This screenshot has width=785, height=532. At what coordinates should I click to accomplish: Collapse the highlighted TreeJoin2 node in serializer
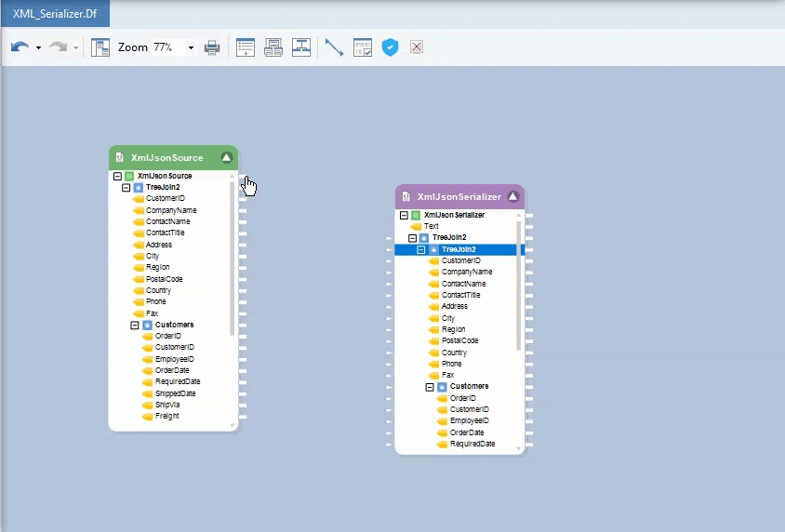pyautogui.click(x=421, y=249)
